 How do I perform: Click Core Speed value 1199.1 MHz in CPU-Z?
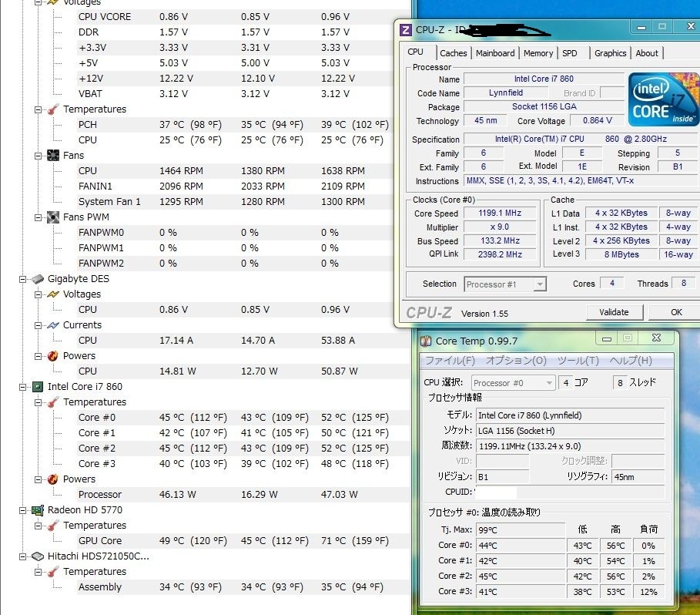500,213
